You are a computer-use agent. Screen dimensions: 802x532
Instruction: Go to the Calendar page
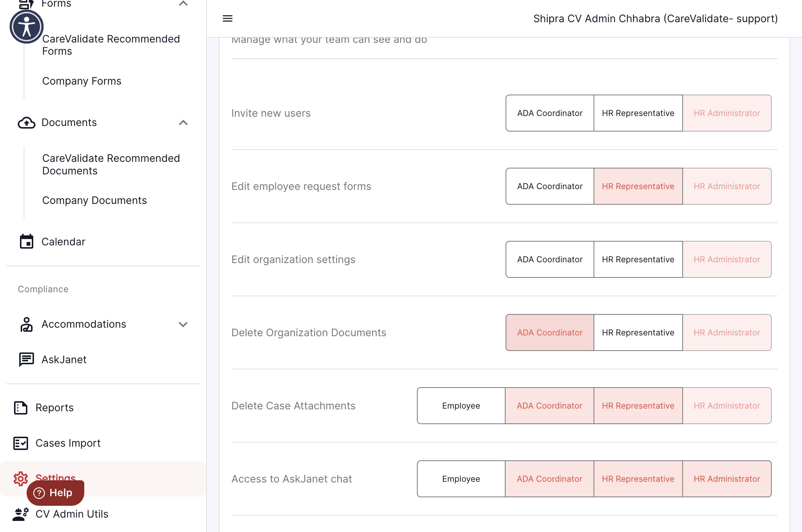[x=63, y=242]
